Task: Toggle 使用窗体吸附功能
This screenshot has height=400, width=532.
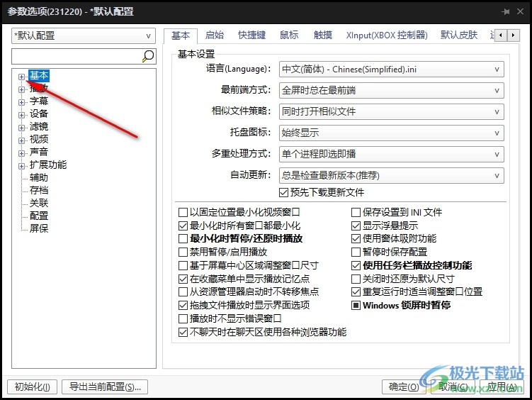Action: (356, 239)
